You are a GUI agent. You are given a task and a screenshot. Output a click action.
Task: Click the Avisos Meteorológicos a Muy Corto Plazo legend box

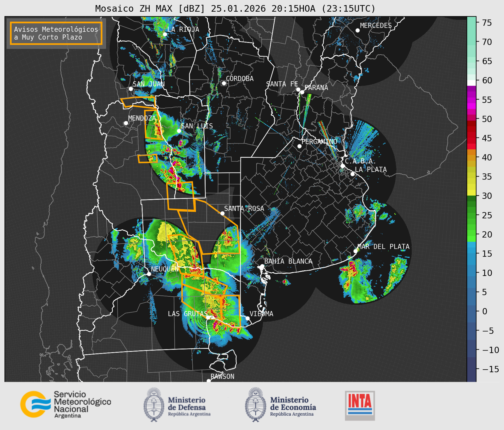point(56,33)
